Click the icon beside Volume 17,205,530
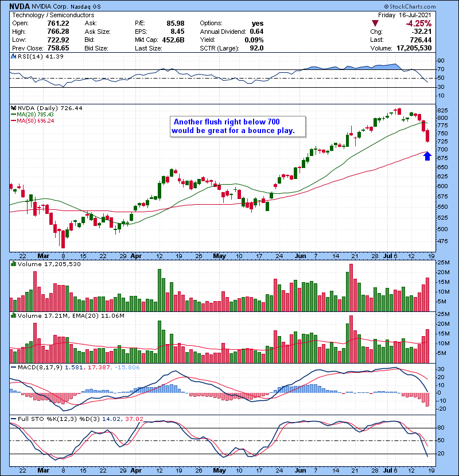 click(x=13, y=264)
